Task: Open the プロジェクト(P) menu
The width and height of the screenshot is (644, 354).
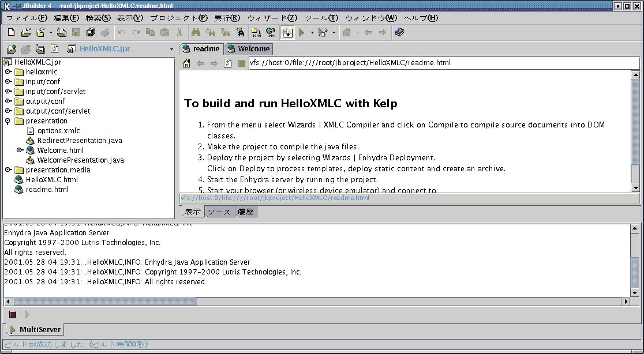Action: click(x=179, y=18)
